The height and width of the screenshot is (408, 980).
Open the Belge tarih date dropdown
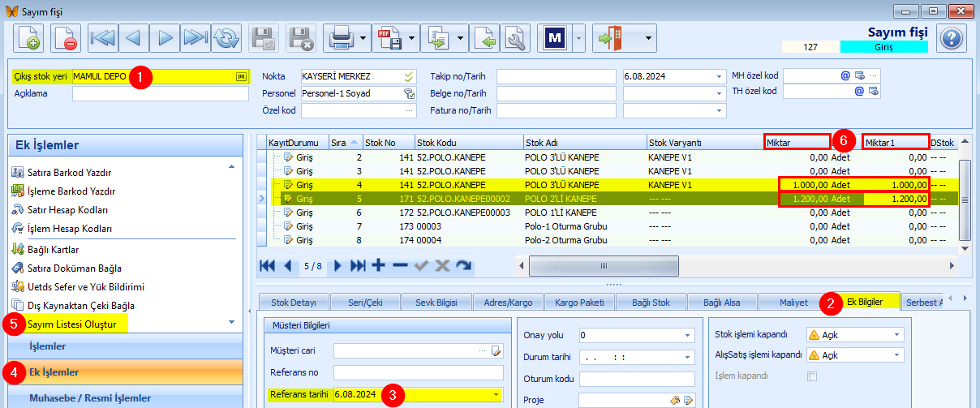pyautogui.click(x=719, y=93)
